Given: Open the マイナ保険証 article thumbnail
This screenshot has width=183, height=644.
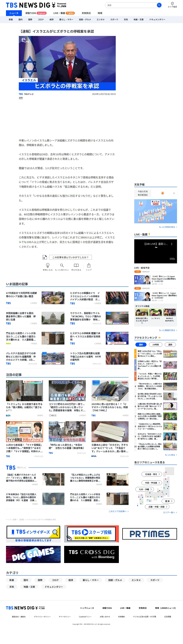Looking at the screenshot, I should [25, 432].
